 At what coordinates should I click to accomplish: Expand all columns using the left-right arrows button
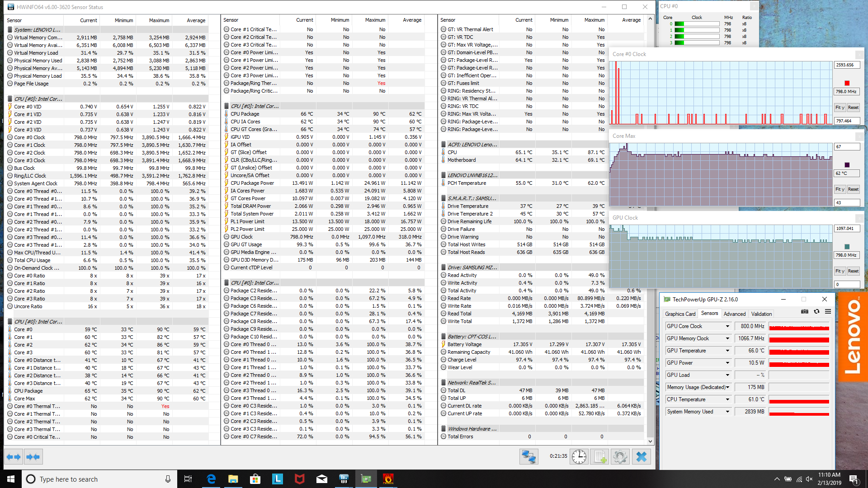(x=14, y=457)
